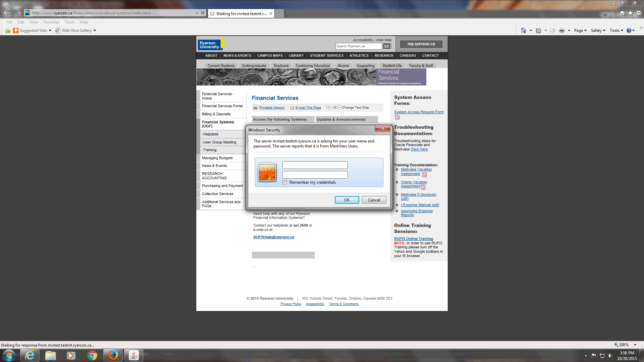This screenshot has width=644, height=362.
Task: Click decrease text size minus icon
Action: [x=339, y=108]
